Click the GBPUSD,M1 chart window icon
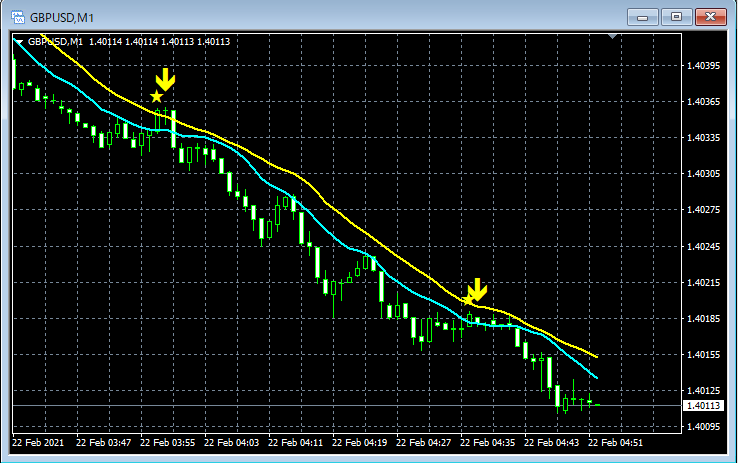739x463 pixels. [17, 17]
